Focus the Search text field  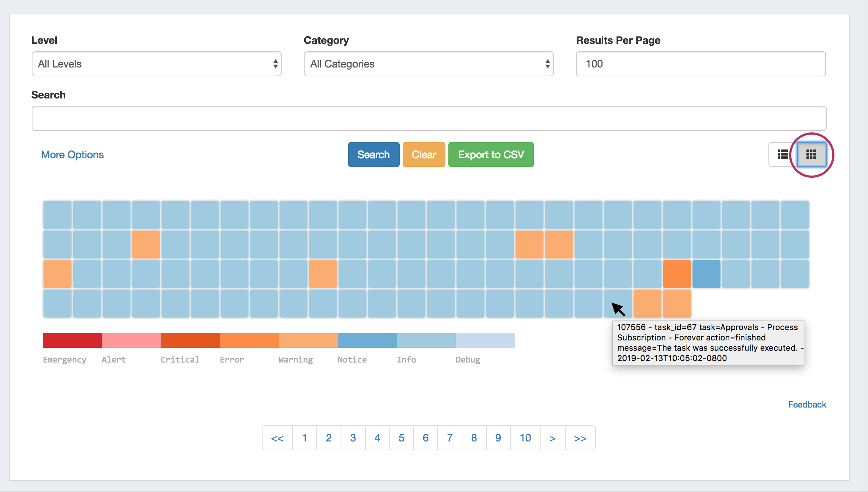[428, 118]
